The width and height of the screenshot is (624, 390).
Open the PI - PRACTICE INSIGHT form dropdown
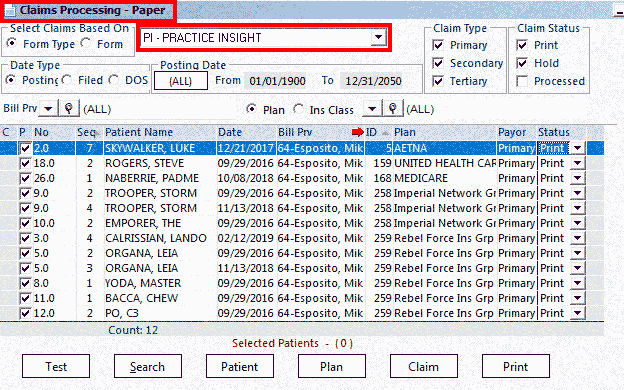tap(378, 38)
